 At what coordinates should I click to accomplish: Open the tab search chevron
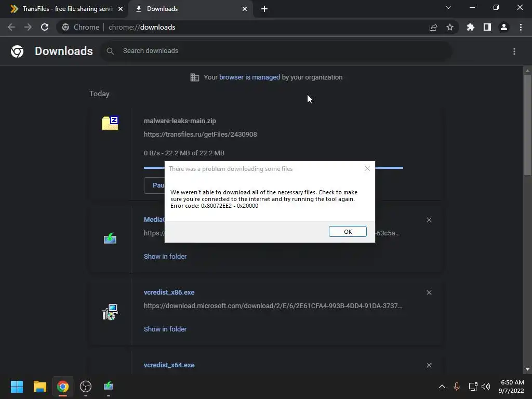448,7
